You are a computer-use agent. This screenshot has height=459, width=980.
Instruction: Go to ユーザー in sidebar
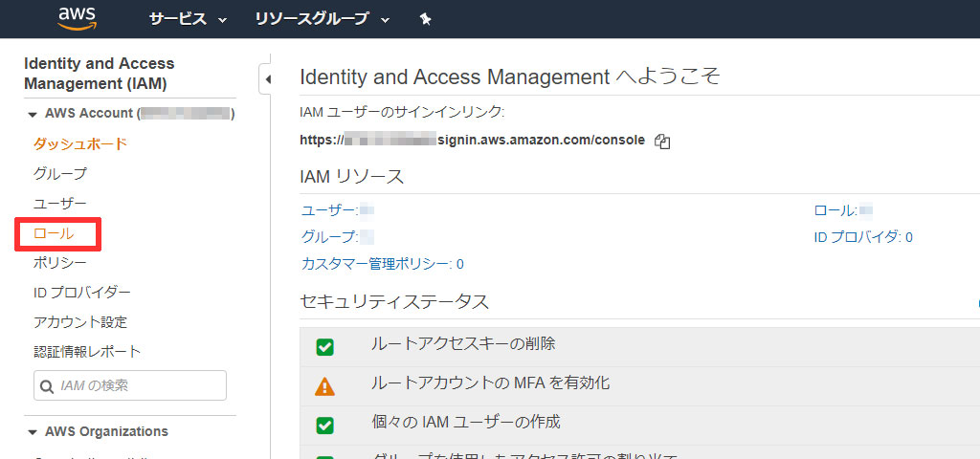[60, 204]
